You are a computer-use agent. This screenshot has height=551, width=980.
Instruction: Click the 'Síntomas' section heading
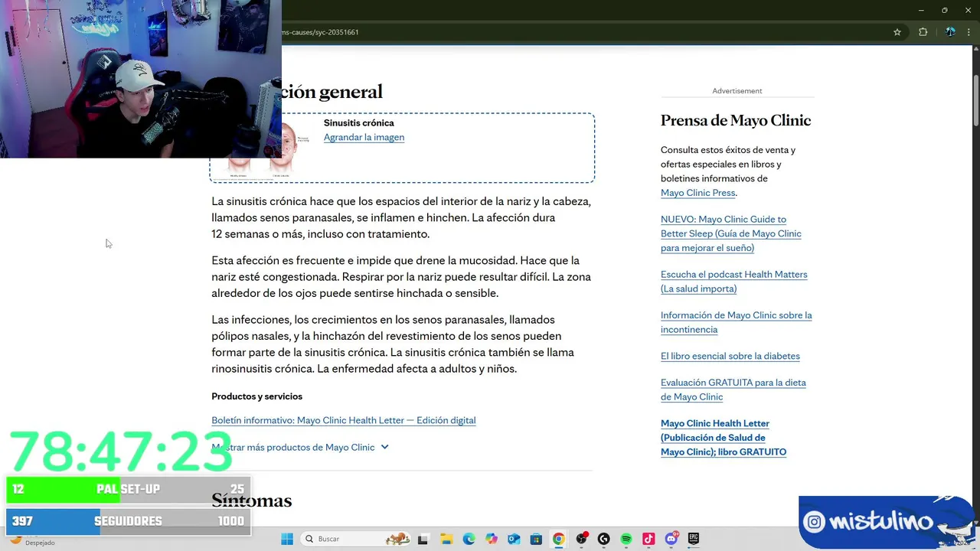click(251, 500)
